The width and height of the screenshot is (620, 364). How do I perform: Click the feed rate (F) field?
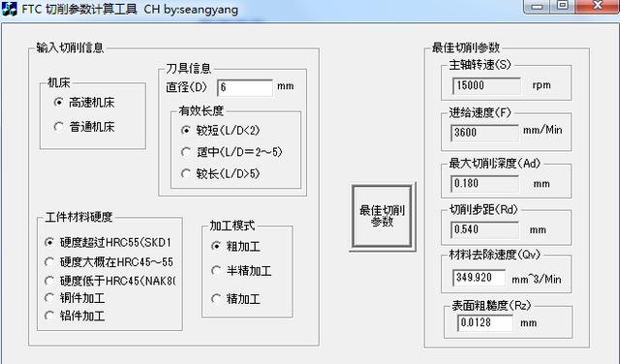484,133
